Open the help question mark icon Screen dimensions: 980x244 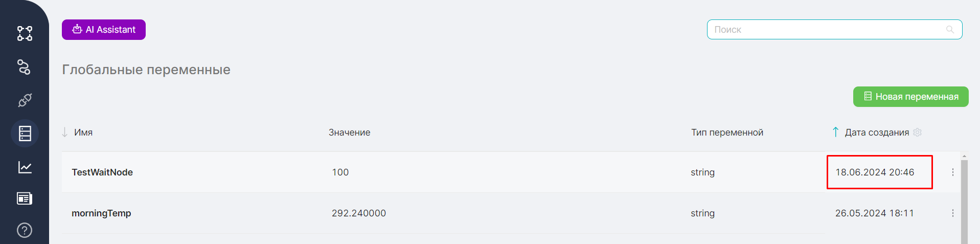point(25,230)
